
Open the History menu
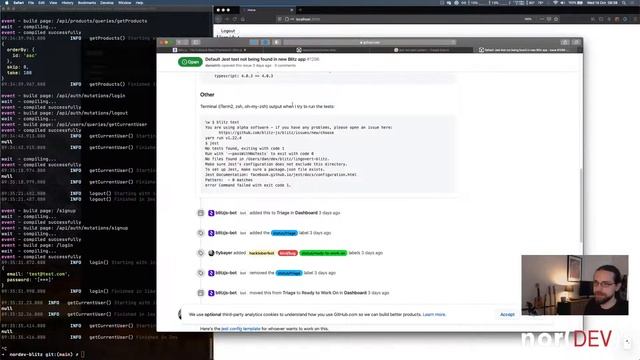(x=67, y=2)
